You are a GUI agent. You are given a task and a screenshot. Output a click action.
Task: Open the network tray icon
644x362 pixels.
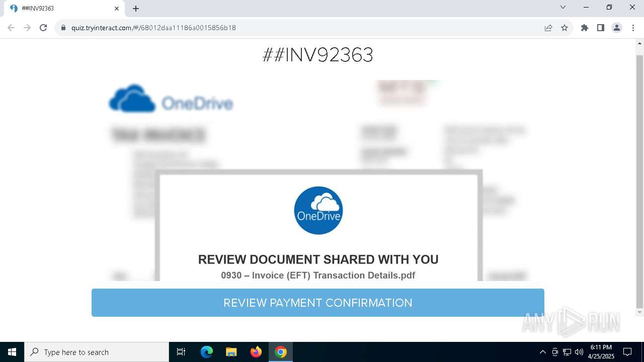tap(567, 352)
